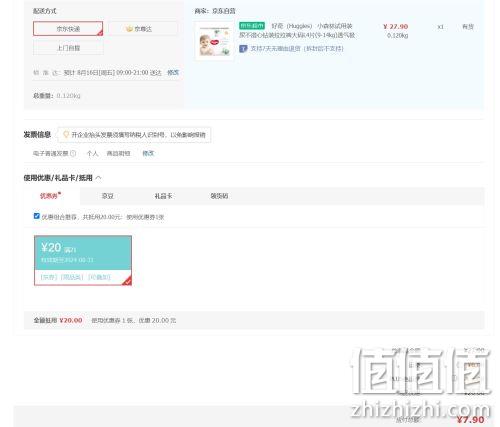Click 修改 link for delivery time
The width and height of the screenshot is (500, 427).
click(173, 73)
